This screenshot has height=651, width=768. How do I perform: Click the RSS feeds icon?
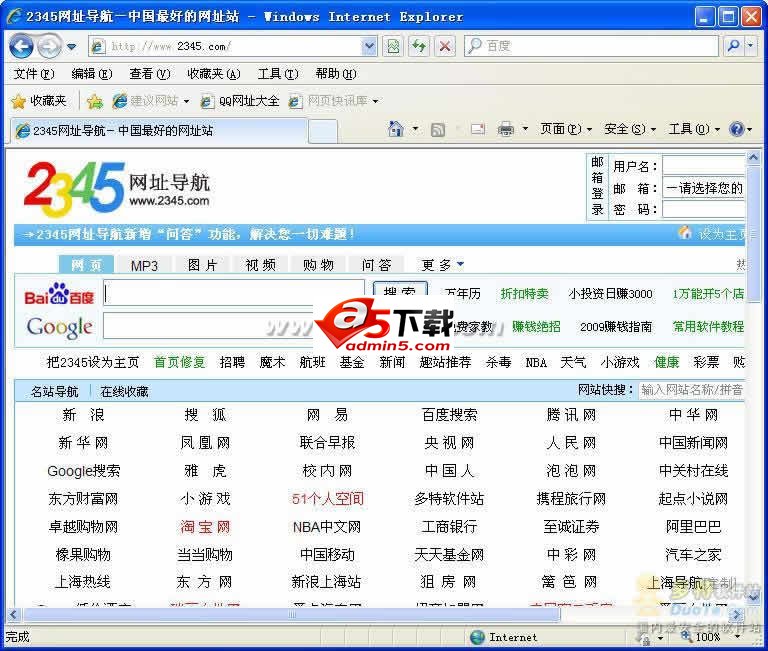click(x=438, y=130)
